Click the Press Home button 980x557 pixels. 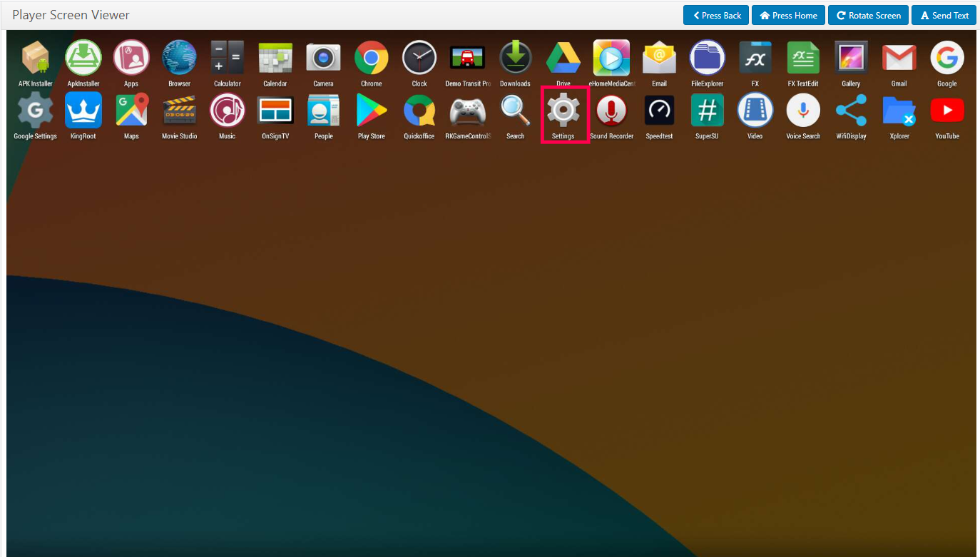[x=788, y=15]
